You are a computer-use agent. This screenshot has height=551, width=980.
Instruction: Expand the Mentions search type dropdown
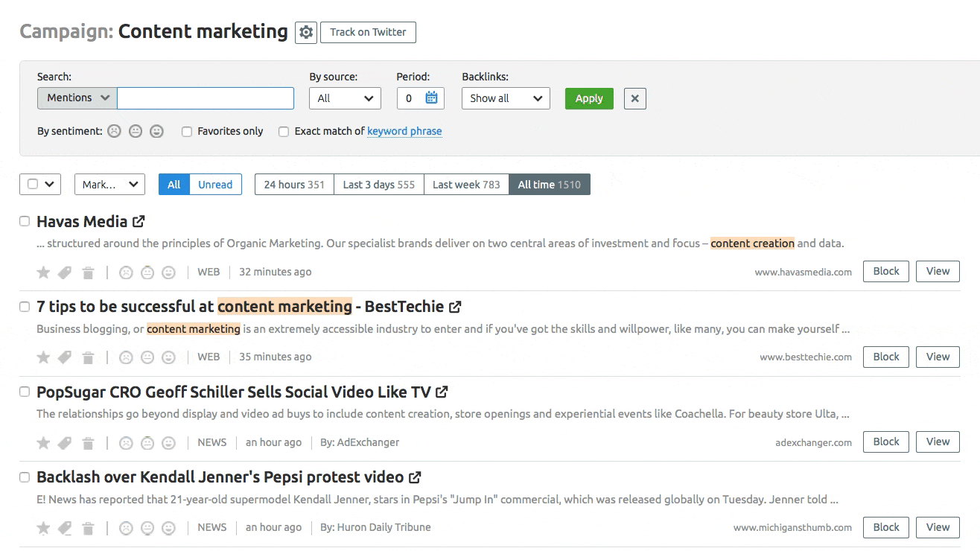pyautogui.click(x=77, y=98)
